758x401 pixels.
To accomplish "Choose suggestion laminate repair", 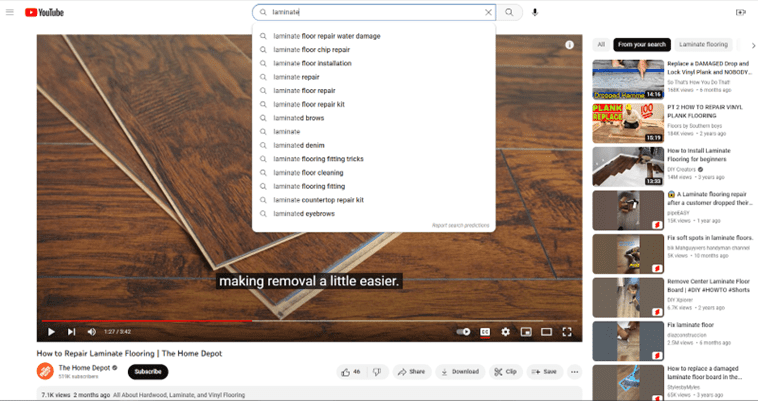I will pos(374,77).
